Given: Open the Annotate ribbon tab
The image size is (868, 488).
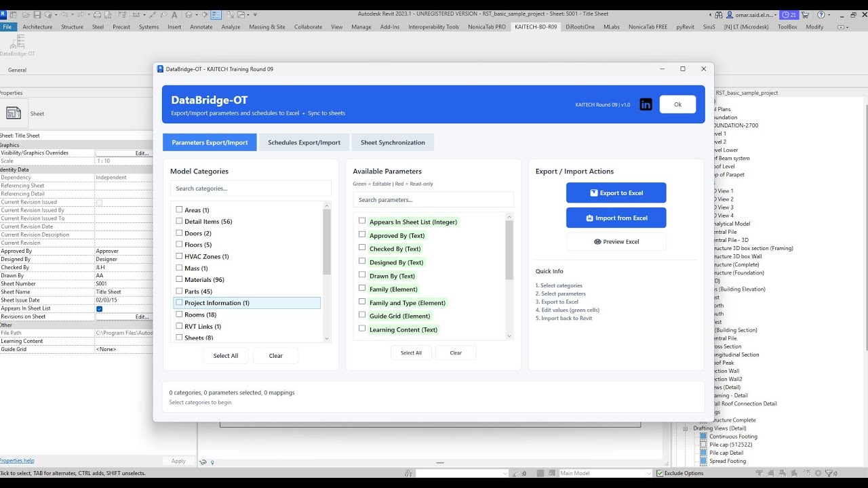Looking at the screenshot, I should coord(201,27).
